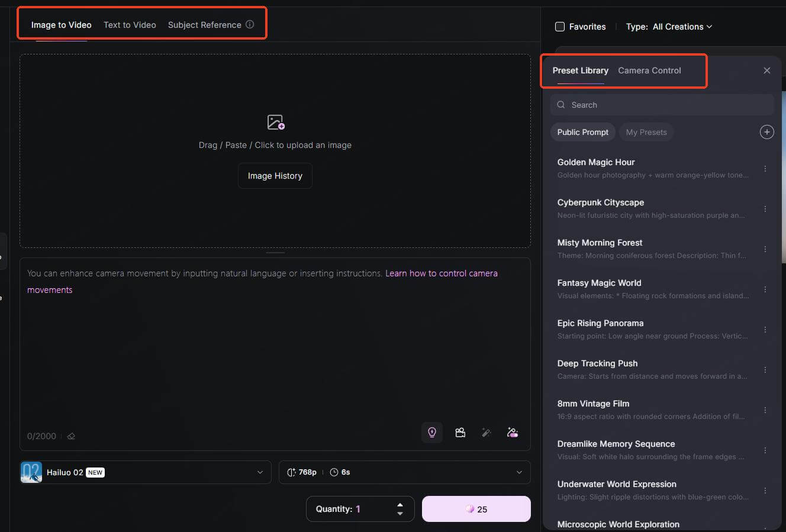
Task: Switch to My Presets filter
Action: click(x=646, y=132)
